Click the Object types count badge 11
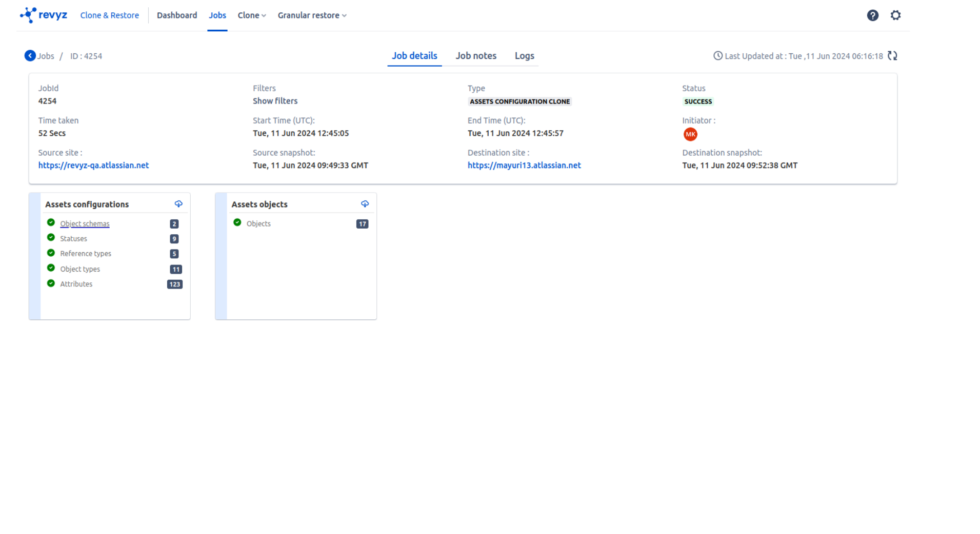This screenshot has height=534, width=980. (x=176, y=269)
